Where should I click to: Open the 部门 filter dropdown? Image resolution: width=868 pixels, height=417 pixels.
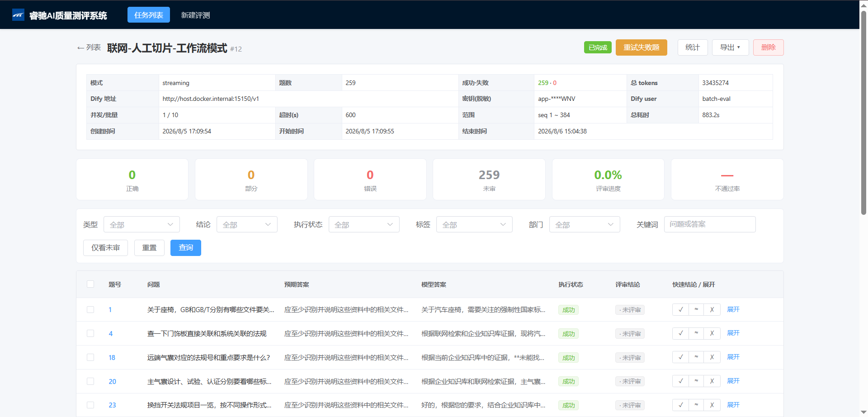coord(585,224)
